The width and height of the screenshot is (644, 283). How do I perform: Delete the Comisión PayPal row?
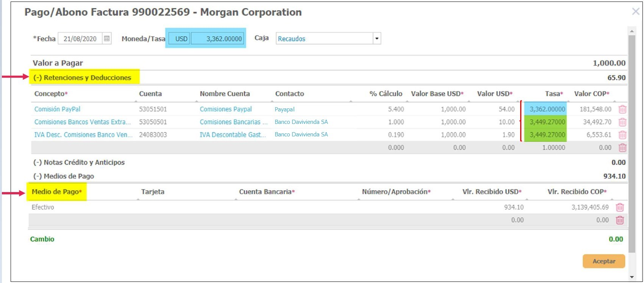point(622,109)
